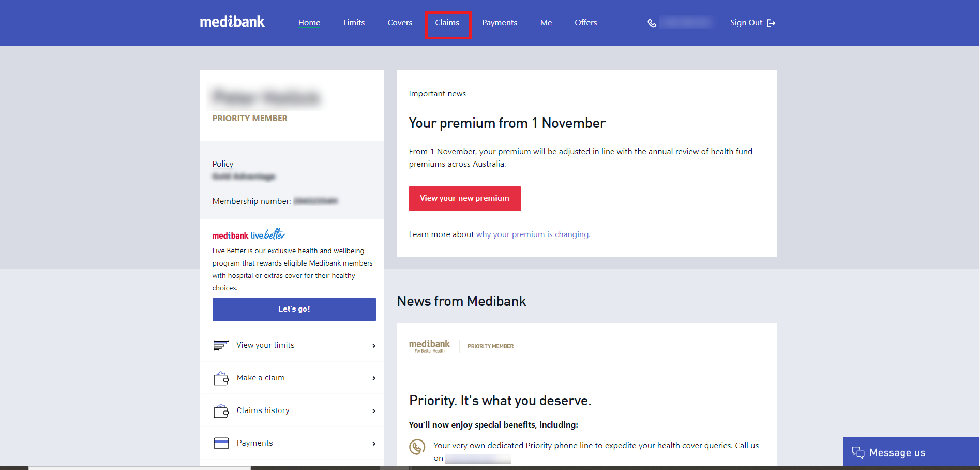The width and height of the screenshot is (980, 470).
Task: Switch to the Offers section
Action: point(585,23)
